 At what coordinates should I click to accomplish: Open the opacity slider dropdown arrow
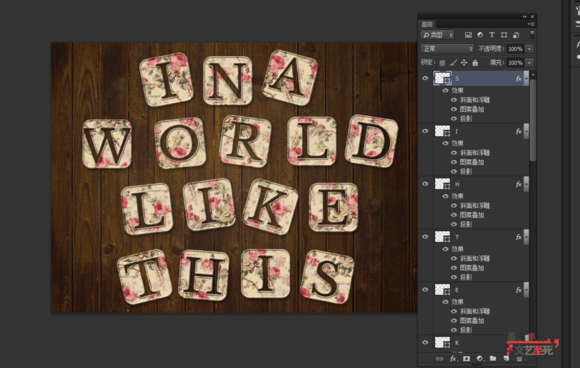pyautogui.click(x=530, y=49)
